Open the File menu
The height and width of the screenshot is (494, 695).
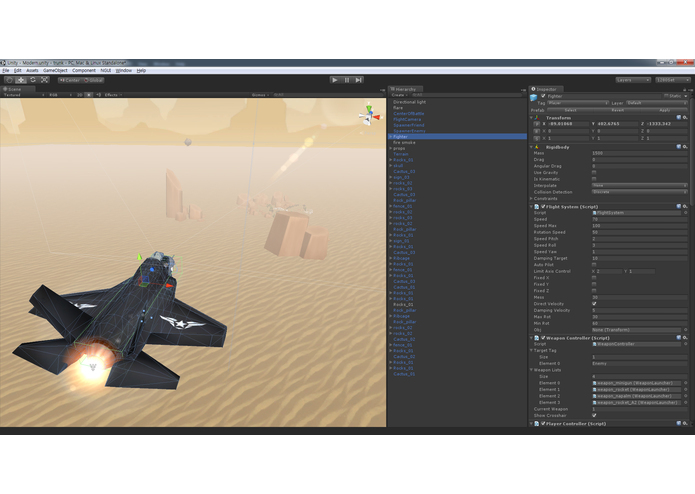pos(6,70)
